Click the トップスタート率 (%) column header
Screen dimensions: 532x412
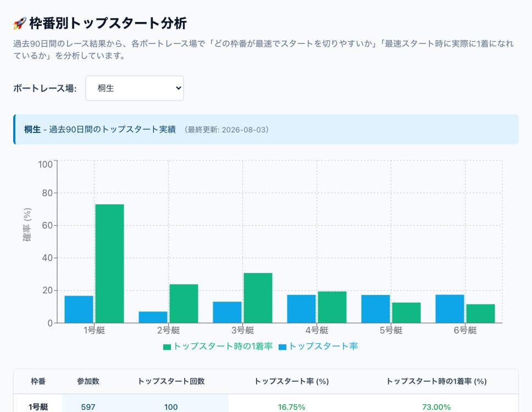pyautogui.click(x=291, y=381)
